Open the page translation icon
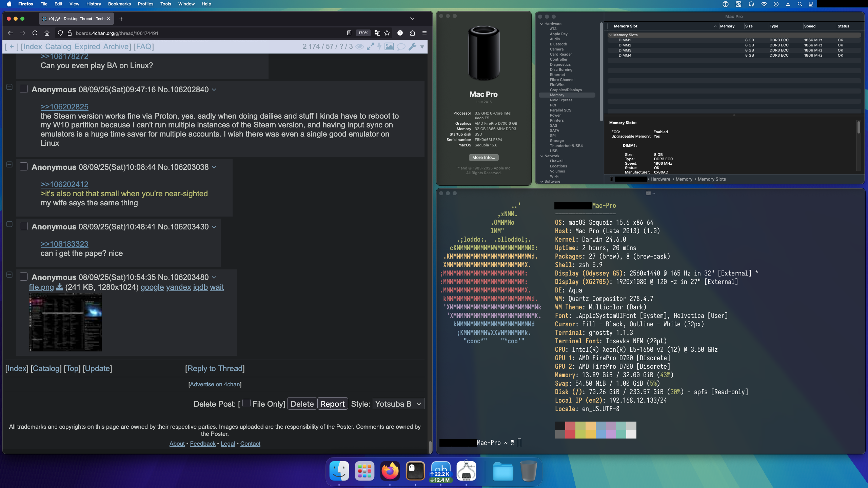 (377, 33)
